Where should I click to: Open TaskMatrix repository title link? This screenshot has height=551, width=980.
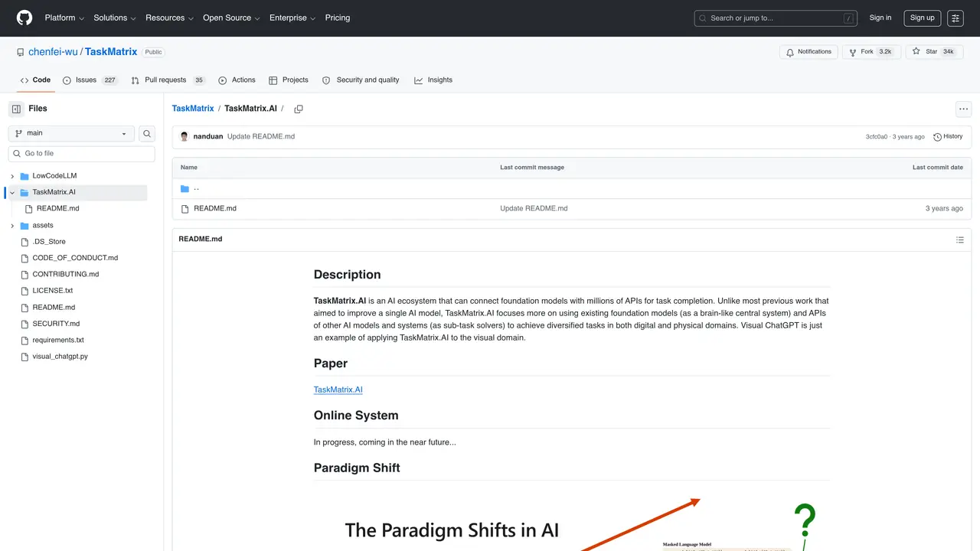(x=111, y=52)
